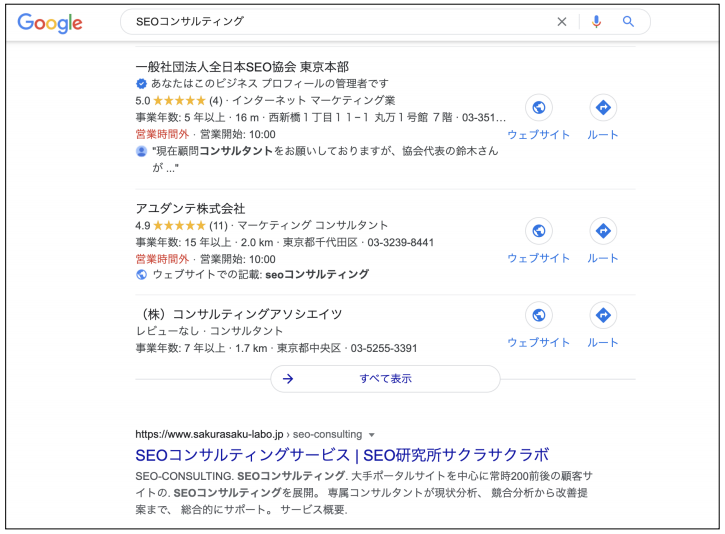Open route icon for コンサルティングアソシエイツ
The image size is (725, 534).
point(603,315)
